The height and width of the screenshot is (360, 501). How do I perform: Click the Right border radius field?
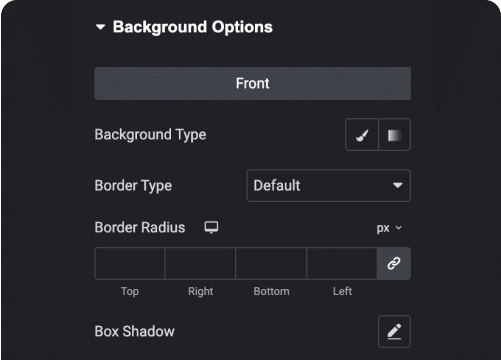click(x=200, y=263)
